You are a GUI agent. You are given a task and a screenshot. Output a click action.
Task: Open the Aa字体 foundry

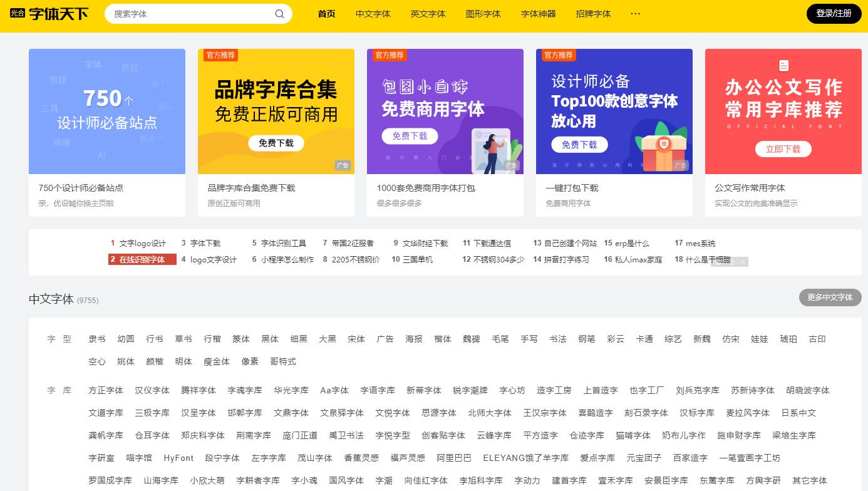(334, 390)
